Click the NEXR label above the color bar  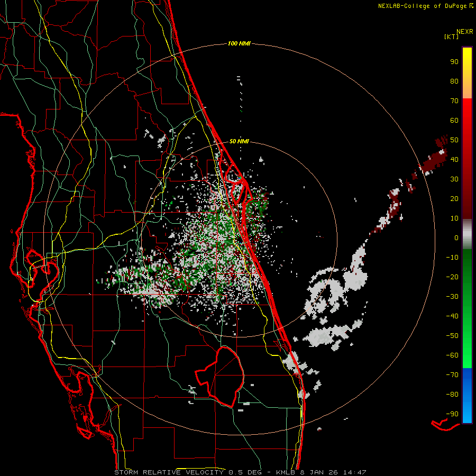(465, 32)
